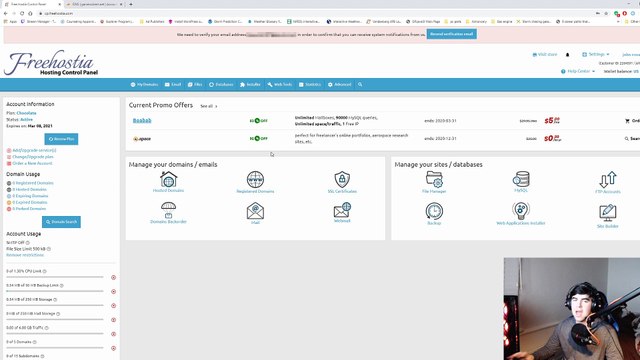Click the Backup Limit usage bar
This screenshot has width=640, height=360.
click(55, 291)
